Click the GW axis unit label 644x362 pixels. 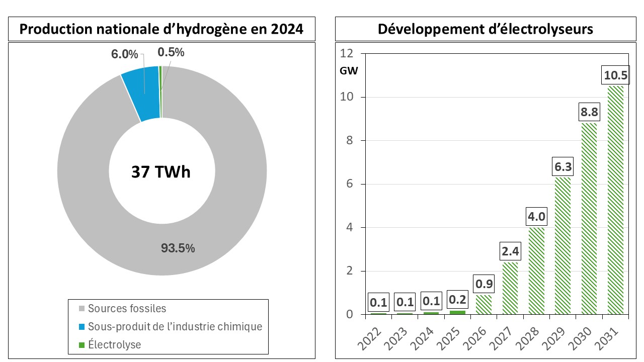349,71
